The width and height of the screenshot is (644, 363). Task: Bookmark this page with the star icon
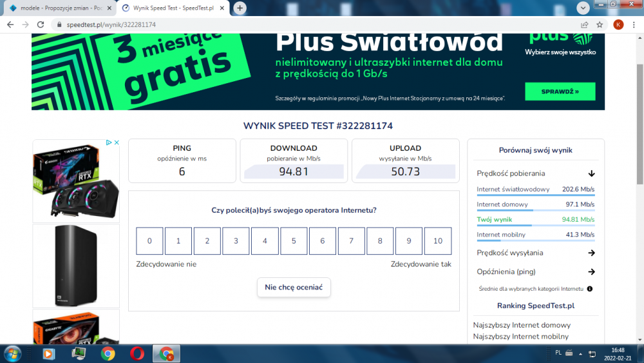click(x=600, y=25)
